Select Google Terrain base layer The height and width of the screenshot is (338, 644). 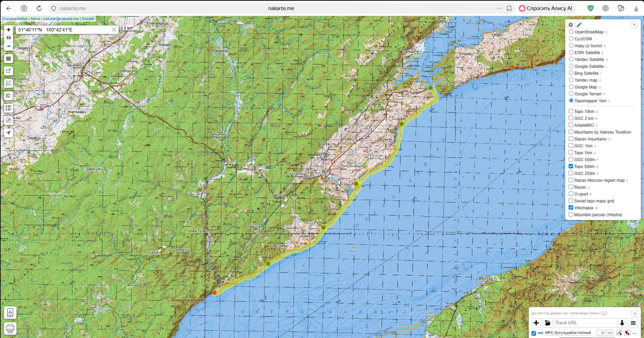pos(571,94)
